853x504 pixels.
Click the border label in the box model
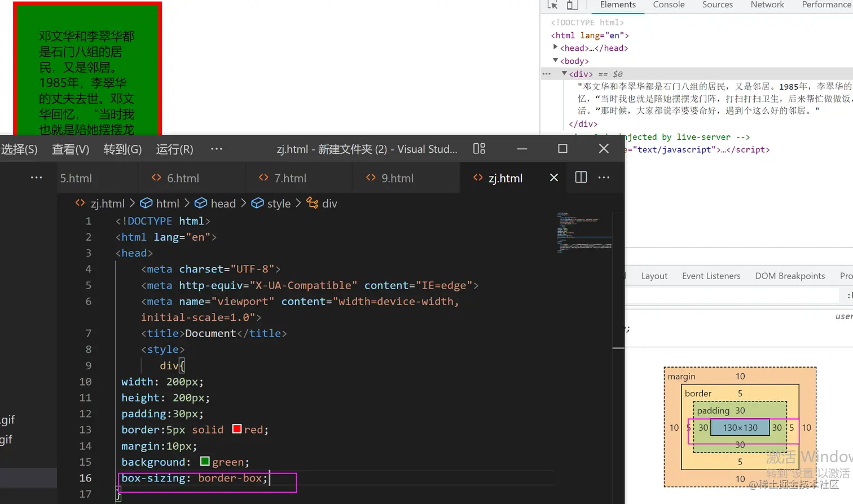click(698, 394)
